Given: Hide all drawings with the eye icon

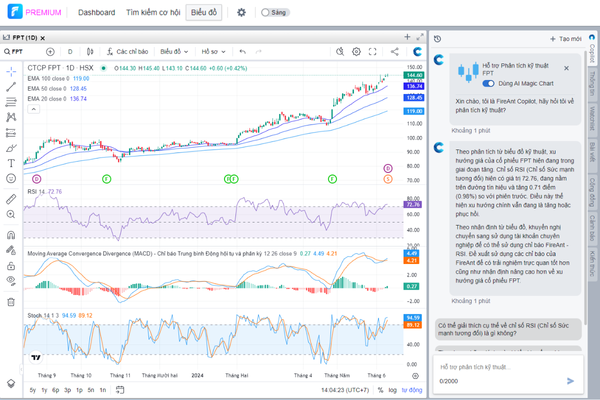Looking at the screenshot, I should coord(11,281).
